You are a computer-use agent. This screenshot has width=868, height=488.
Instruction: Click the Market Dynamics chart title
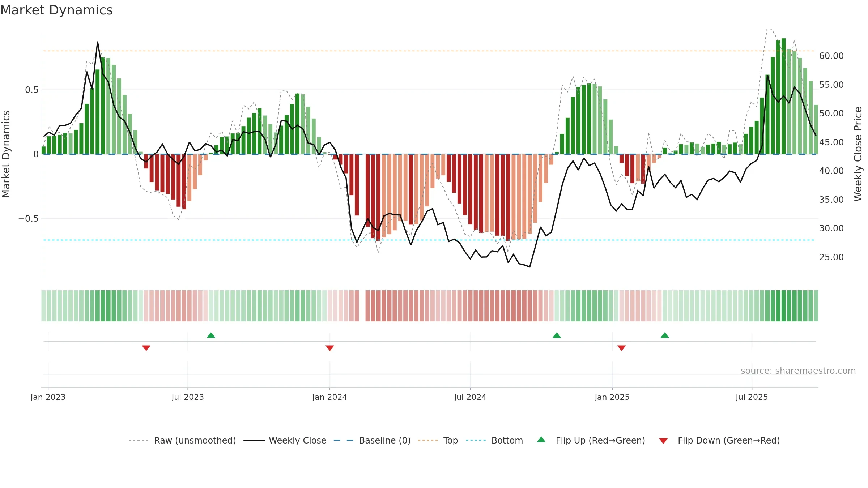point(56,10)
